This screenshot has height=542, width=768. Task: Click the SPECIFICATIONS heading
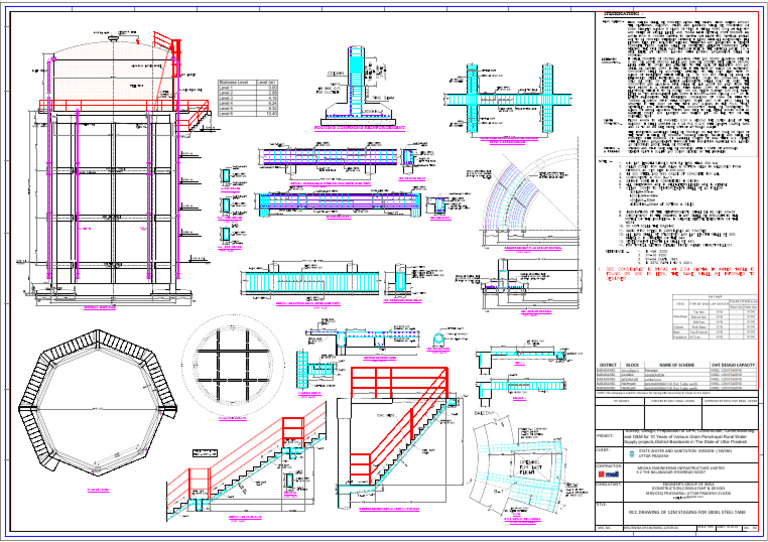pos(622,14)
